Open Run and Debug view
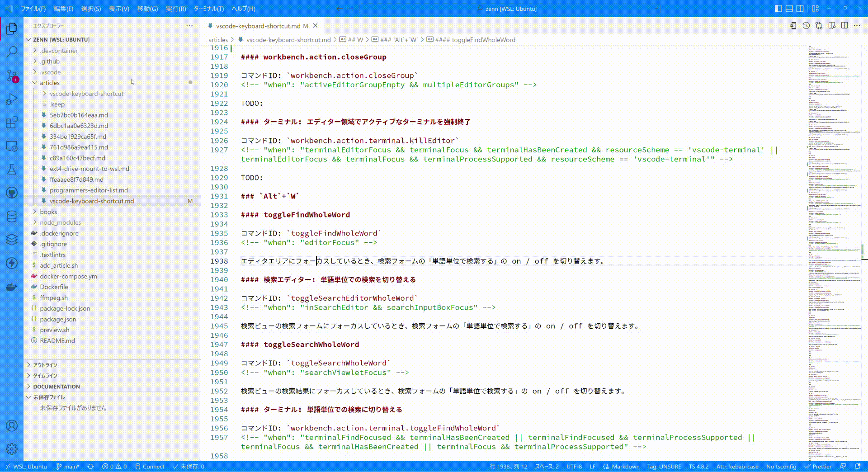The width and height of the screenshot is (868, 472). pos(12,99)
